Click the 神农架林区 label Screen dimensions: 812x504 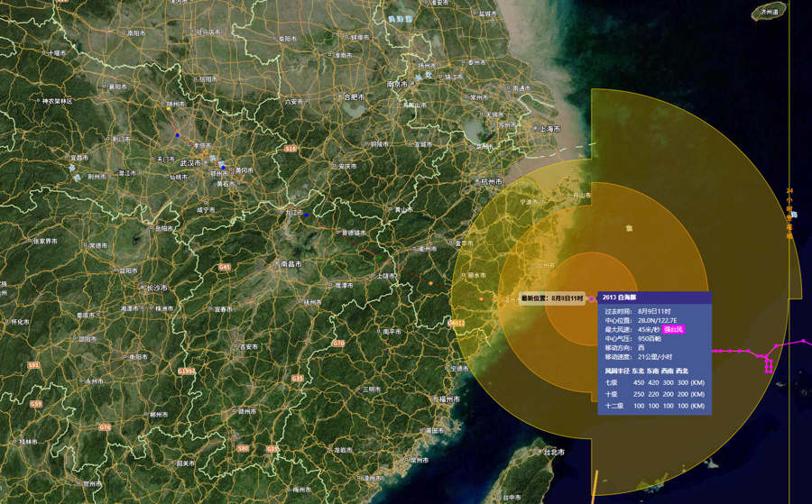[58, 101]
